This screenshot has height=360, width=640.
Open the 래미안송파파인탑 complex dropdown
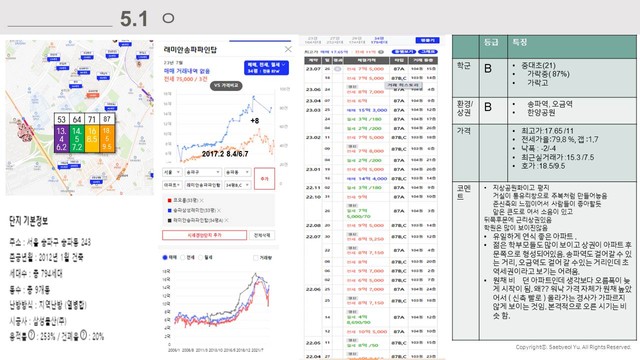point(204,185)
